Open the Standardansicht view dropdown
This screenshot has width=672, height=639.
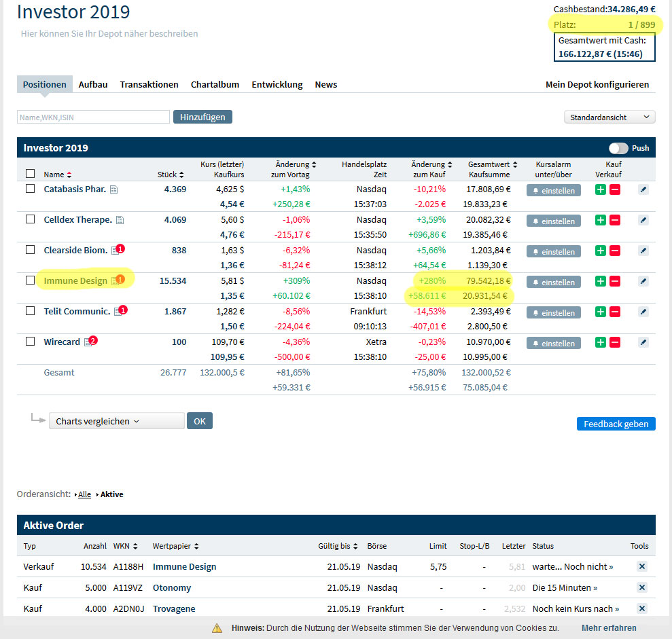[609, 117]
